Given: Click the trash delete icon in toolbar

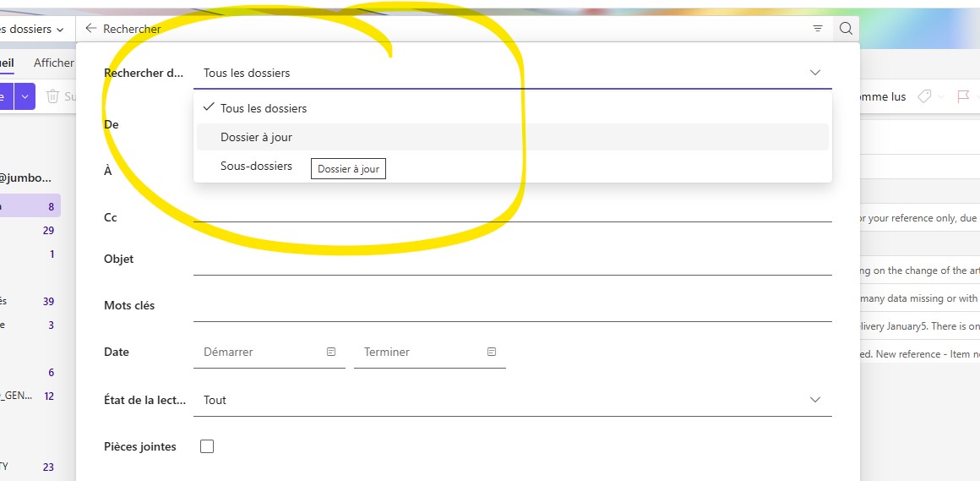Looking at the screenshot, I should coord(53,96).
